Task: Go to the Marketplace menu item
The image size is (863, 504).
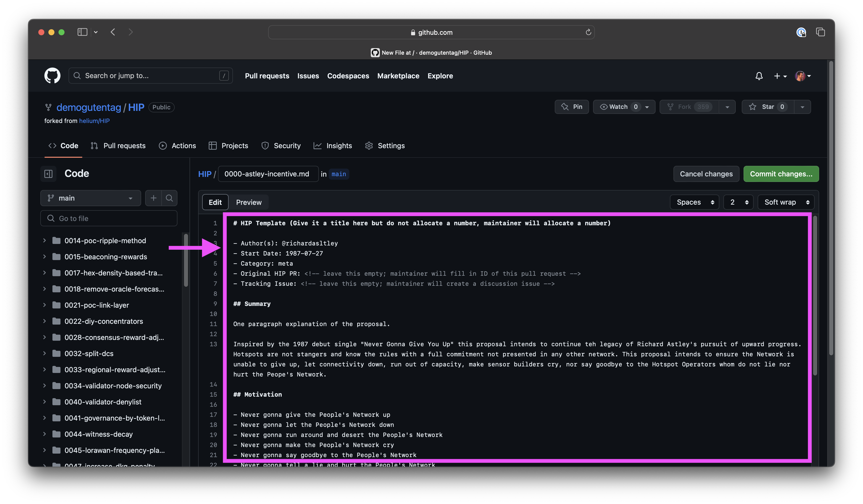Action: 398,76
